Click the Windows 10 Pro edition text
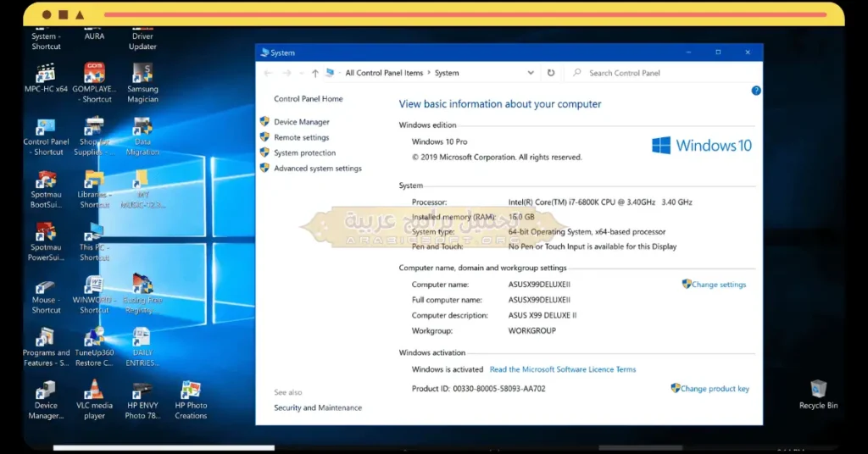The image size is (868, 454). point(440,141)
